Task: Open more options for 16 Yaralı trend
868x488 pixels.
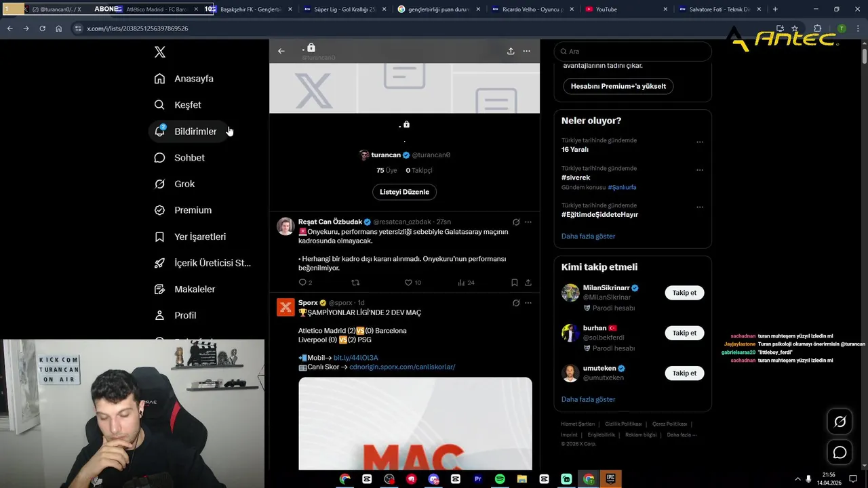Action: coord(700,142)
